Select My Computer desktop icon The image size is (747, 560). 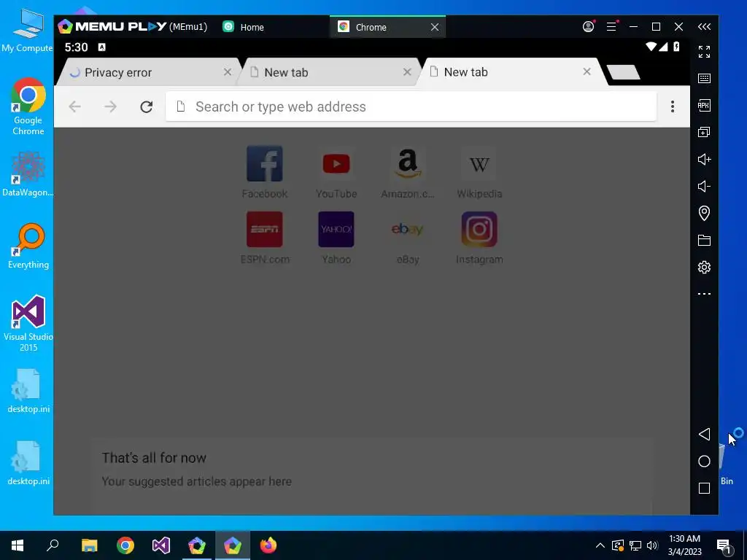(27, 29)
